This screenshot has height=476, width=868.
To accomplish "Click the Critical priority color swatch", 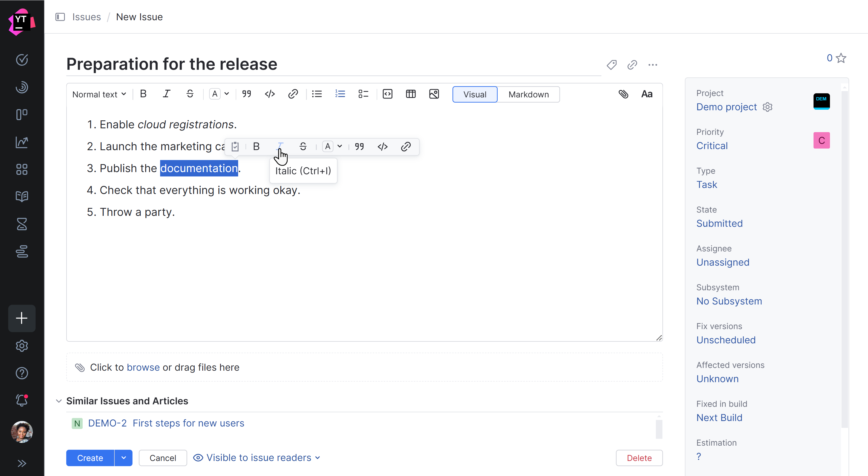I will 821,140.
